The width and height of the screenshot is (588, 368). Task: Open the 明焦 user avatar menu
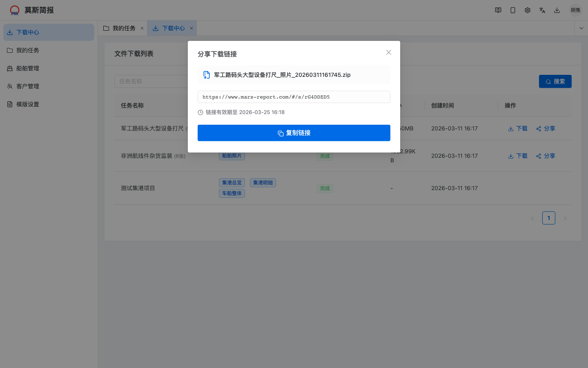(575, 9)
